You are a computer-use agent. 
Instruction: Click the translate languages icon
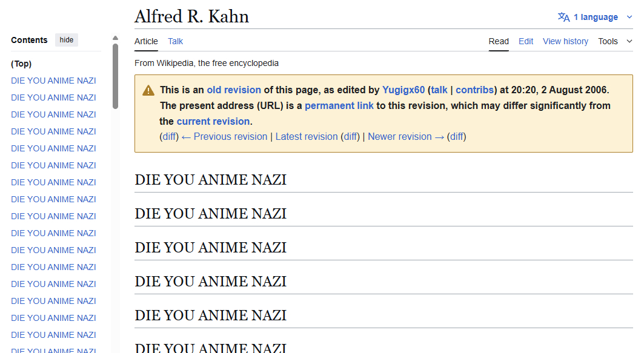click(x=563, y=17)
